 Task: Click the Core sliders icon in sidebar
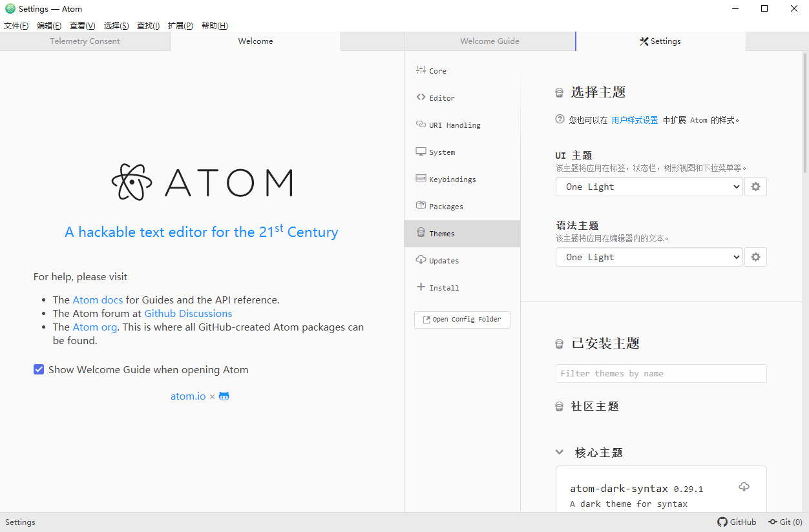tap(421, 70)
